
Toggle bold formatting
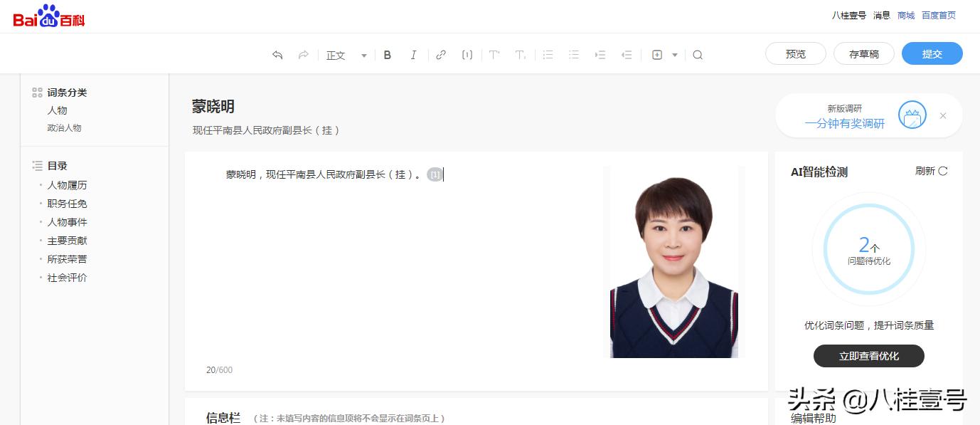[388, 54]
